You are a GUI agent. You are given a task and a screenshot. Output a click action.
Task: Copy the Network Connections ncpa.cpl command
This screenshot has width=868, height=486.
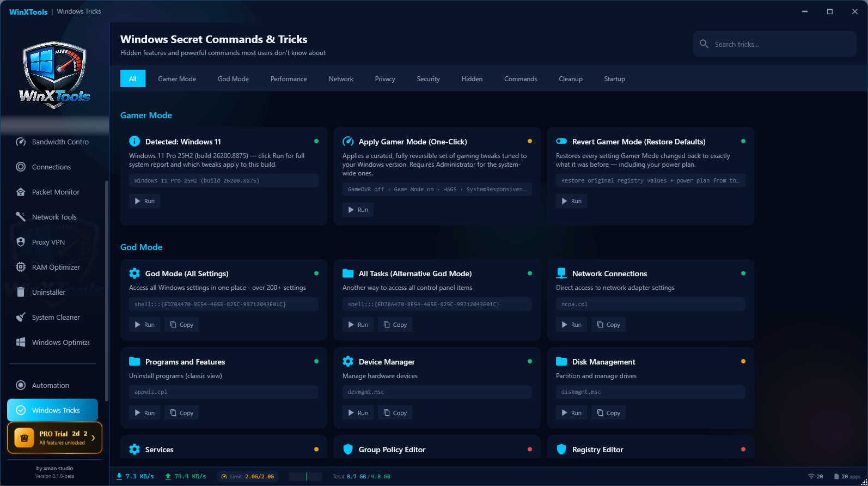click(609, 325)
